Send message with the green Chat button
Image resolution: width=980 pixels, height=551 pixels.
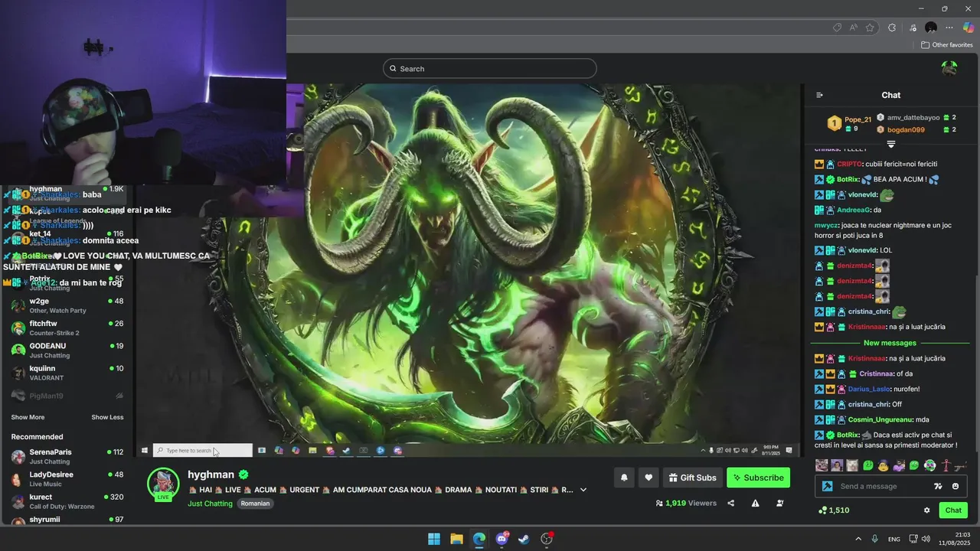pyautogui.click(x=953, y=510)
